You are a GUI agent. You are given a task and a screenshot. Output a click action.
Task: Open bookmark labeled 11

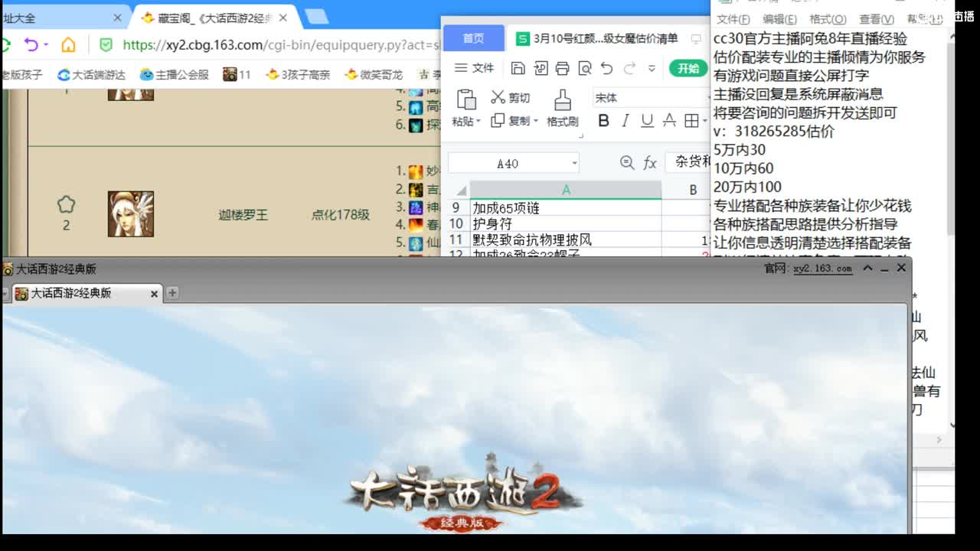237,74
